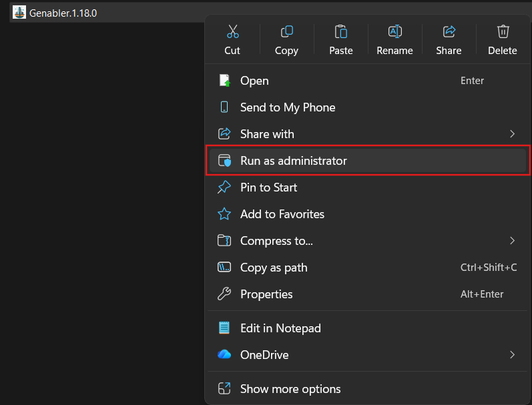
Task: Click the Cut scissors icon
Action: (x=232, y=31)
